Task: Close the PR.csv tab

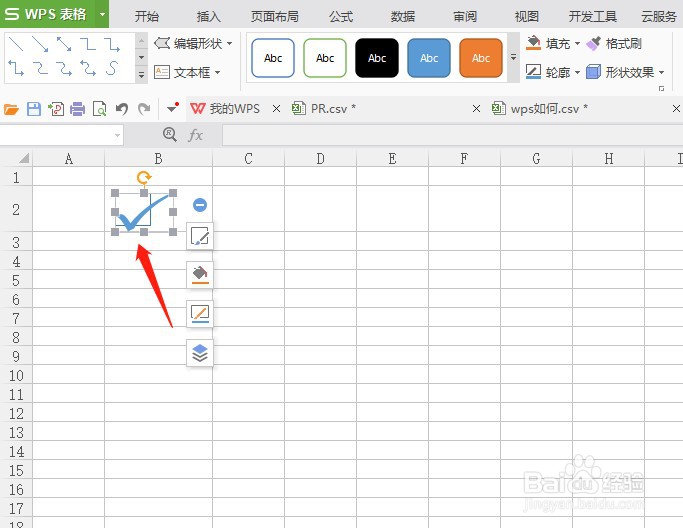Action: point(477,108)
